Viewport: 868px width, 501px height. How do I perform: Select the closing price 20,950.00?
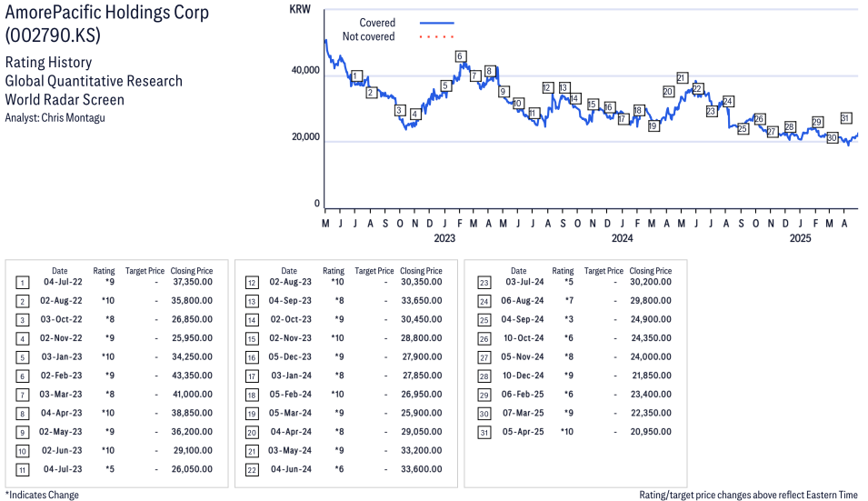pos(651,432)
